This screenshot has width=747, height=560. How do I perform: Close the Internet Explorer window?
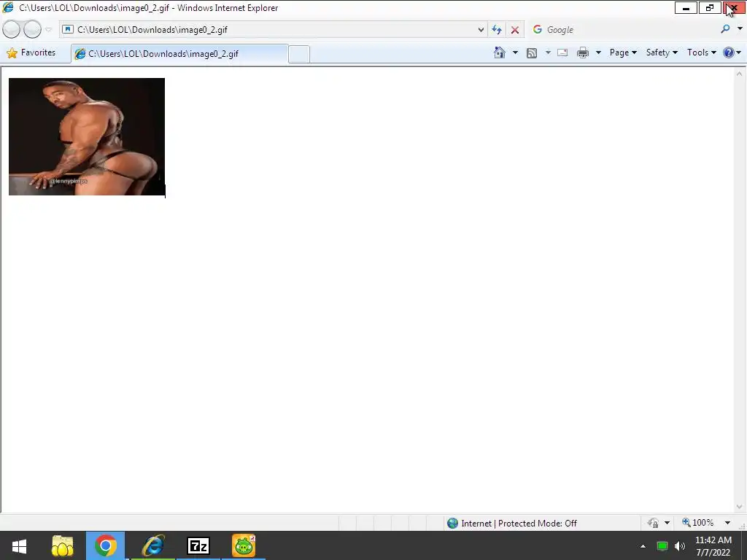(734, 8)
